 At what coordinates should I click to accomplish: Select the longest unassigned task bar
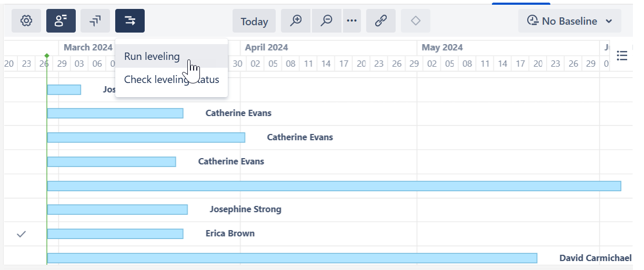pyautogui.click(x=334, y=186)
